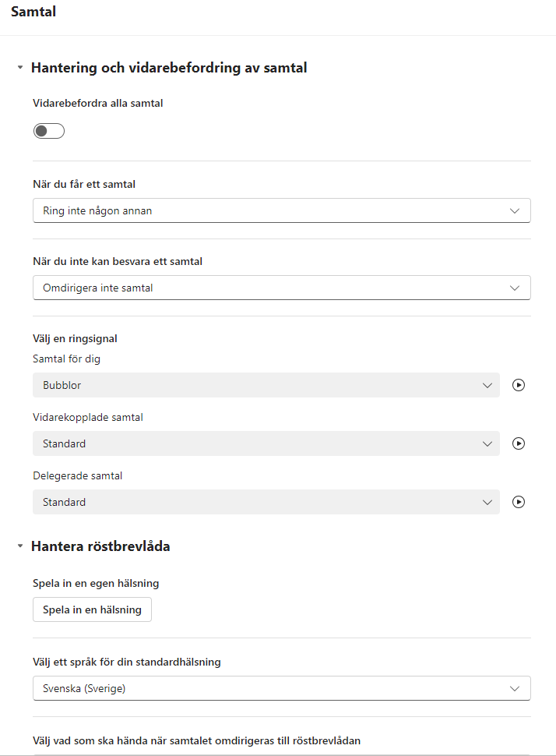Click chevron arrow in 'Ring inte någon annan' box

click(x=515, y=210)
